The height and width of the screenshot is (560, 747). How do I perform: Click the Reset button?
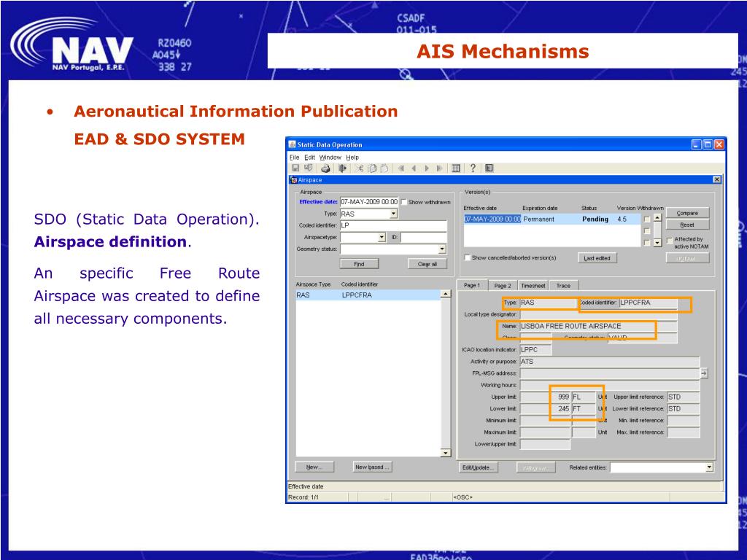pos(687,225)
